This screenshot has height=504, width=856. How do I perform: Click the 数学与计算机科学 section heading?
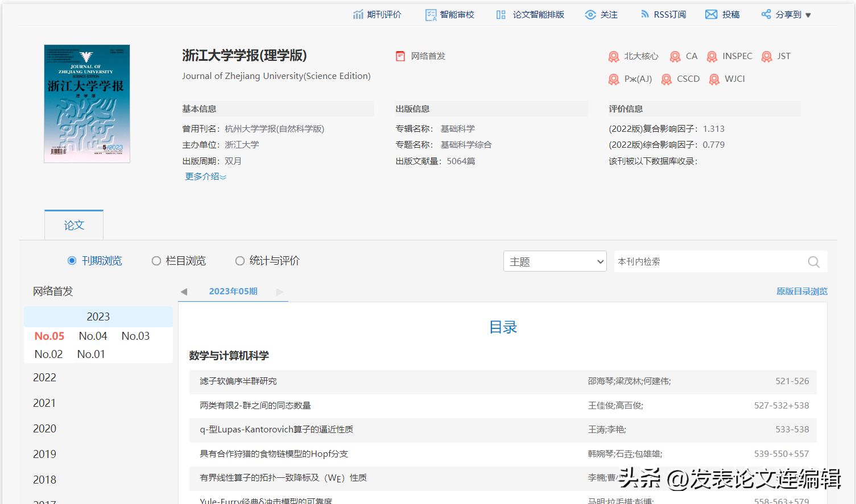(229, 356)
